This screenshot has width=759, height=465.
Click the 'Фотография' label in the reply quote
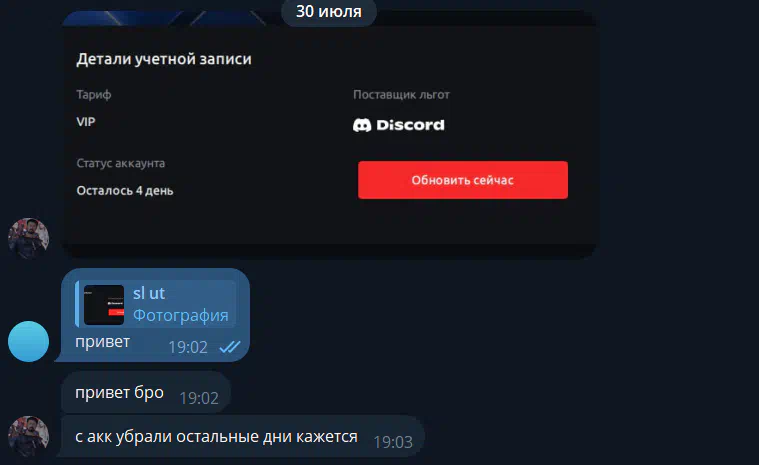pyautogui.click(x=181, y=315)
